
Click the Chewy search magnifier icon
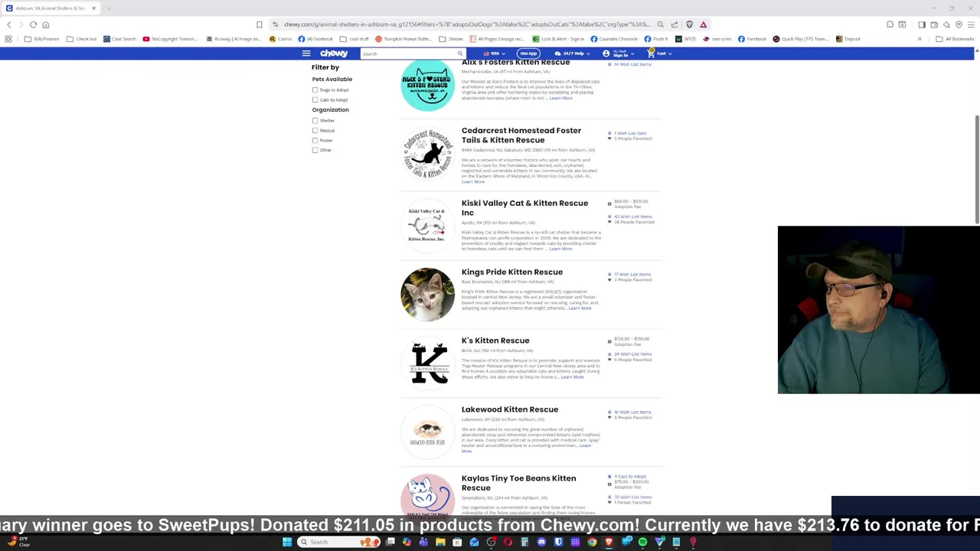point(460,54)
